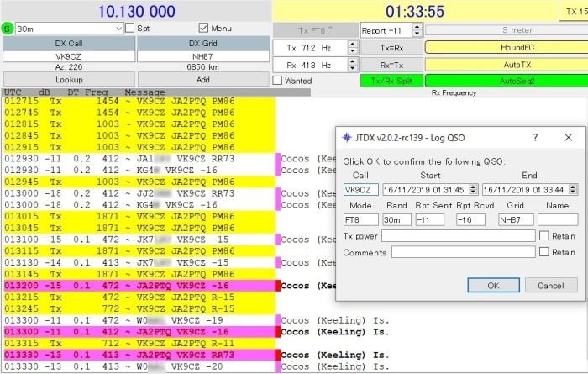The height and width of the screenshot is (374, 588).
Task: Click the 10.130 000 frequency display
Action: 136,11
